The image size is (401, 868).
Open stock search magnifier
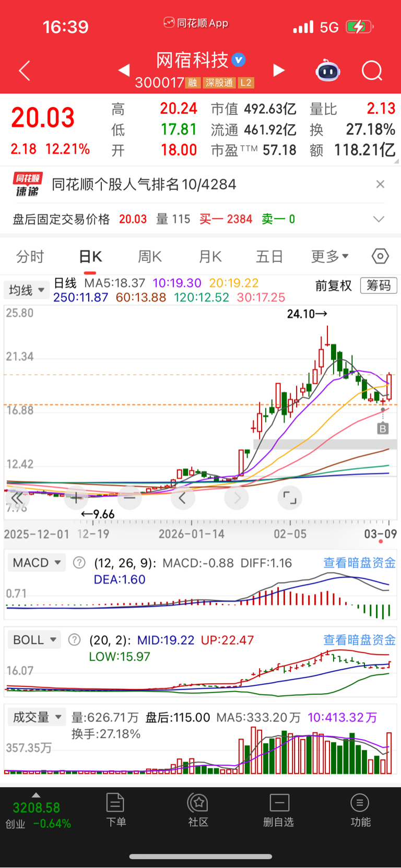click(x=372, y=70)
